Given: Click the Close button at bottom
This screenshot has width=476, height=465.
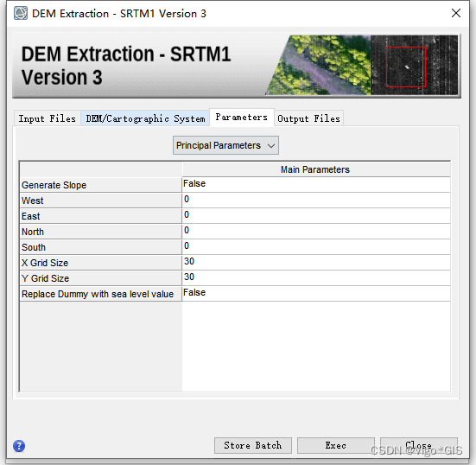Looking at the screenshot, I should (419, 445).
